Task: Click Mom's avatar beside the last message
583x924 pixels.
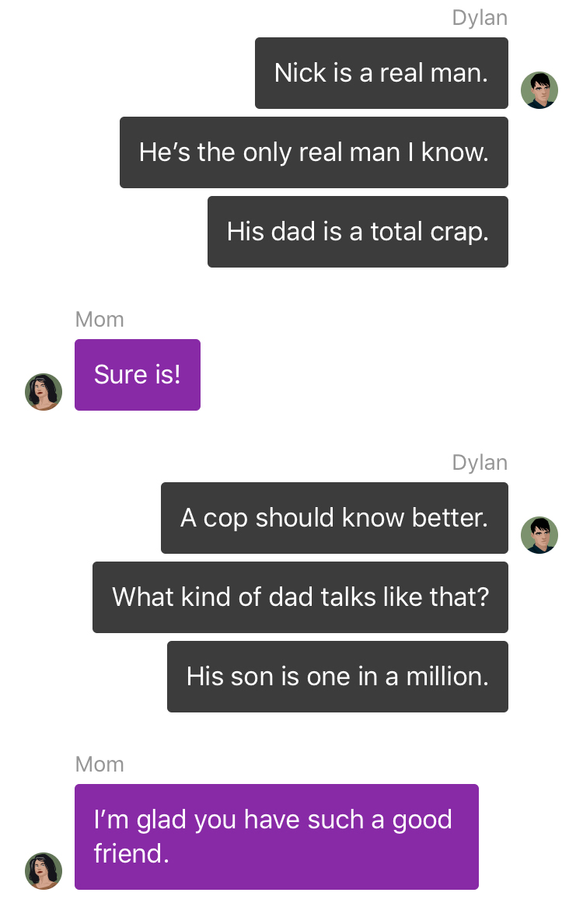Action: [x=44, y=871]
